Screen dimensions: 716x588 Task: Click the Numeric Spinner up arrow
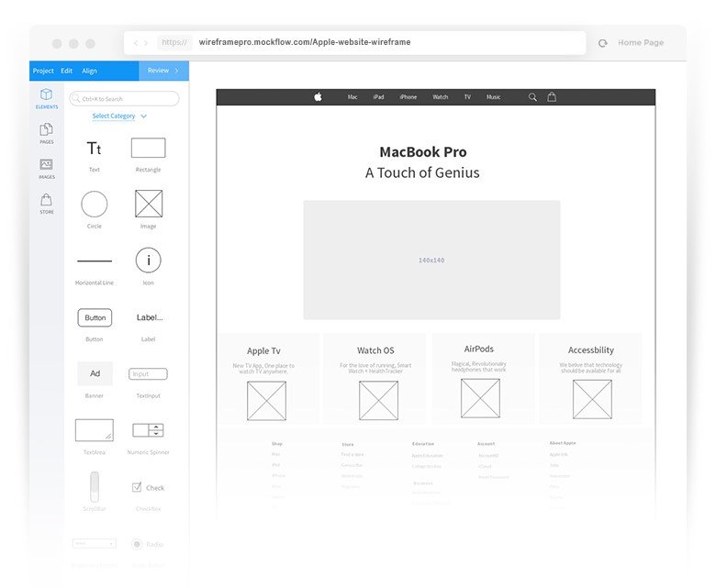coord(156,427)
